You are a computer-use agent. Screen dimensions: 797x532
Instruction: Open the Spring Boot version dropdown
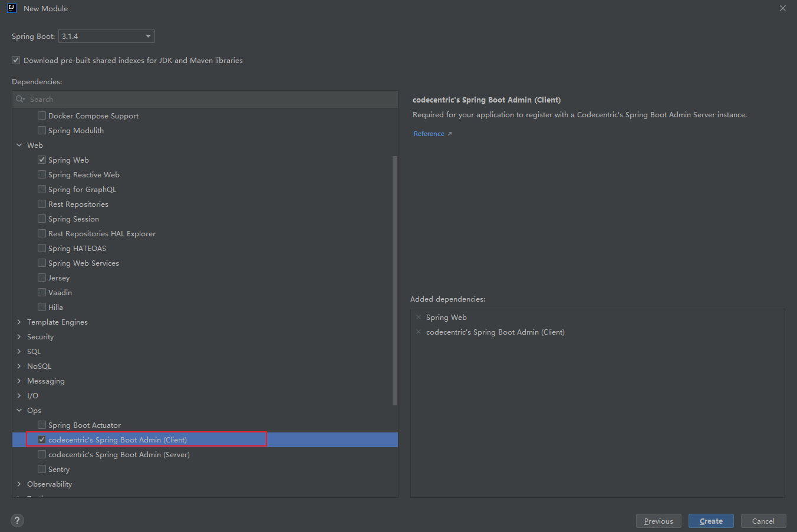(106, 37)
